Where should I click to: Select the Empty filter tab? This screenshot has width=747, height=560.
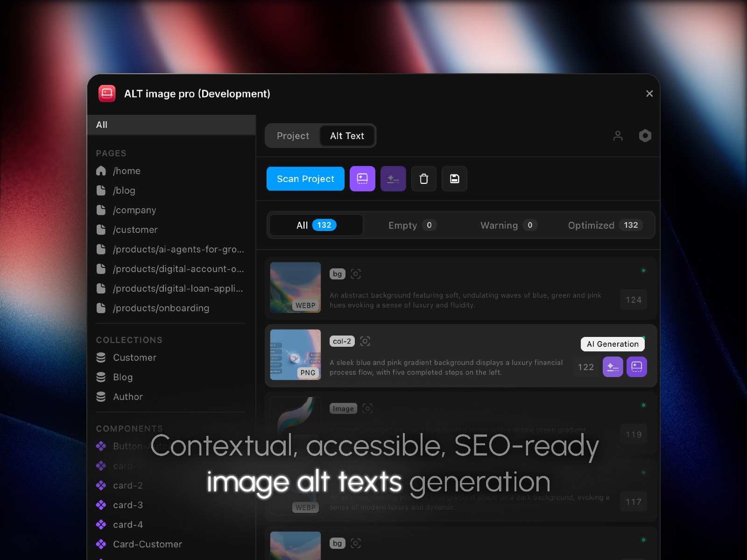point(411,225)
